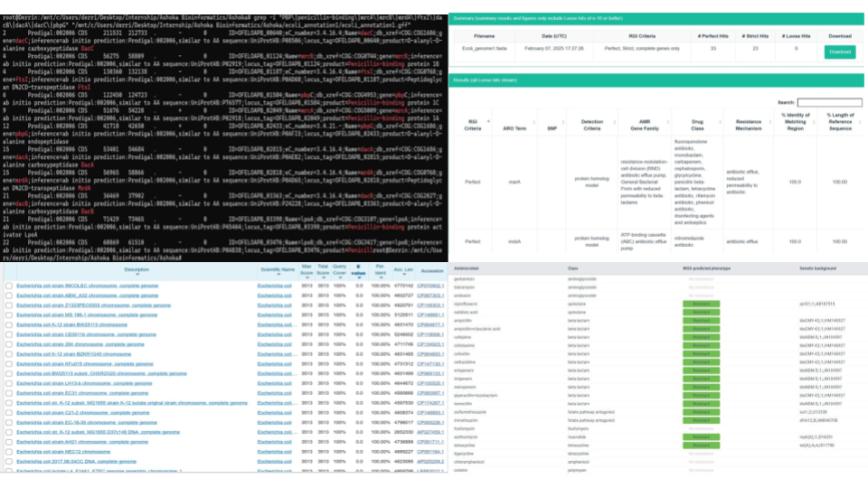Expand Max Score column sort arrow
Image resolution: width=868 pixels, height=488 pixels.
[307, 275]
